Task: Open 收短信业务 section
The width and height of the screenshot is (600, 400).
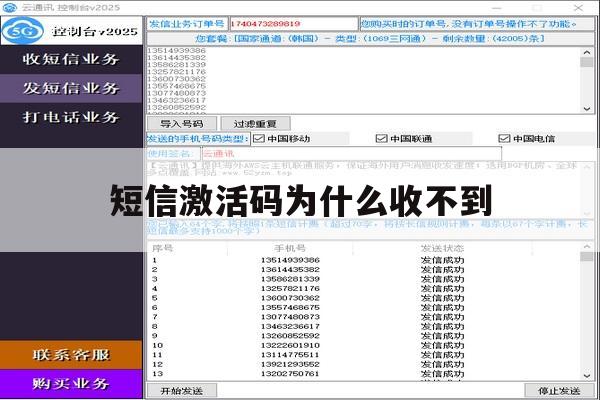Action: click(71, 59)
